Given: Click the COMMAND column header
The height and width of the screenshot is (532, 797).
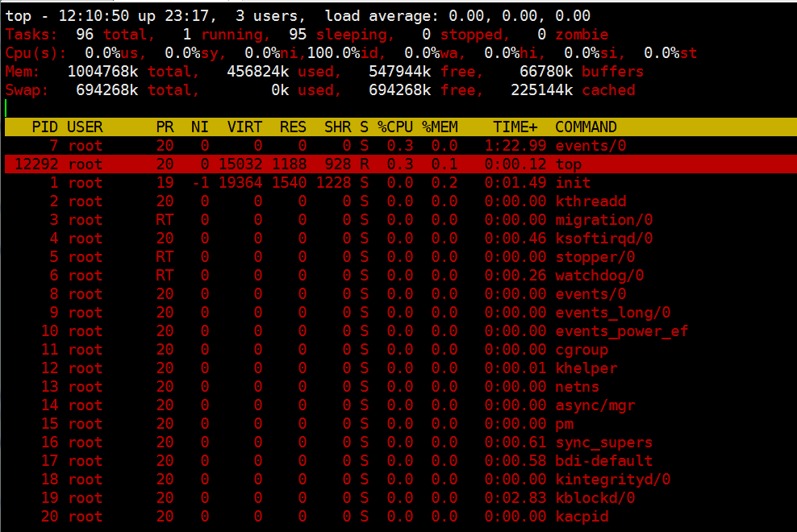Looking at the screenshot, I should pos(586,127).
